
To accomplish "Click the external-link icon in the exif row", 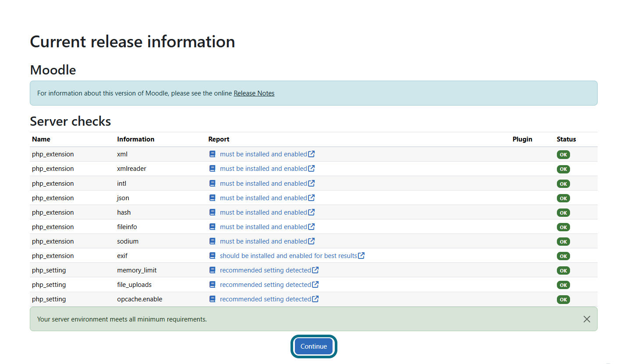I will click(361, 255).
